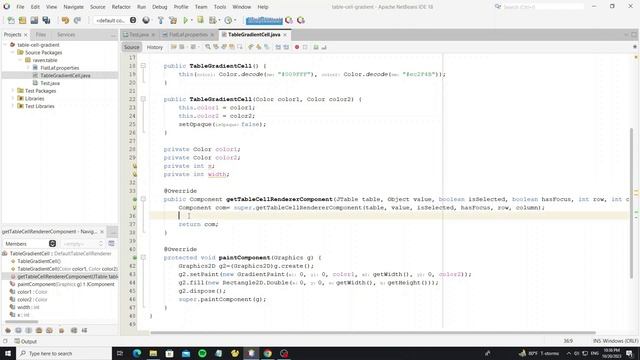Screen dimensions: 640x360
Task: Click the editor vertical scrollbar
Action: [x=632, y=204]
